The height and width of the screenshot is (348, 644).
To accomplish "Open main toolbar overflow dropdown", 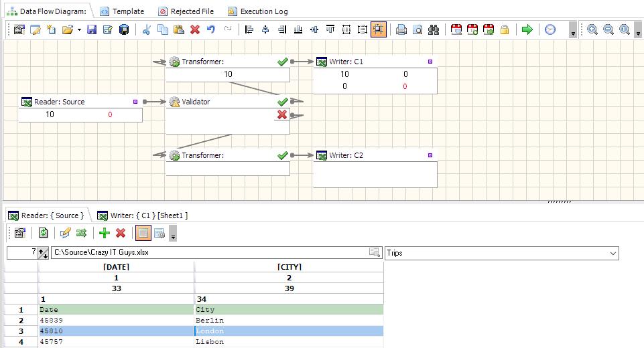I will pos(573,29).
